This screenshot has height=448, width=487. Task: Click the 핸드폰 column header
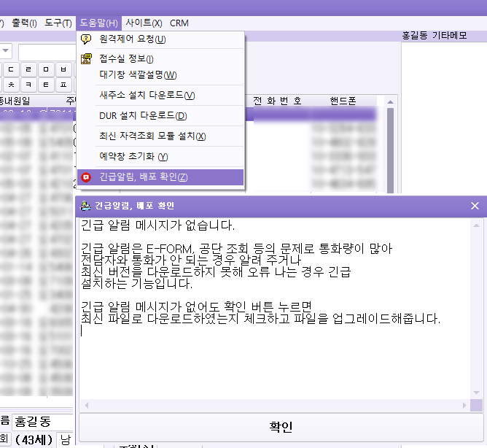(342, 101)
